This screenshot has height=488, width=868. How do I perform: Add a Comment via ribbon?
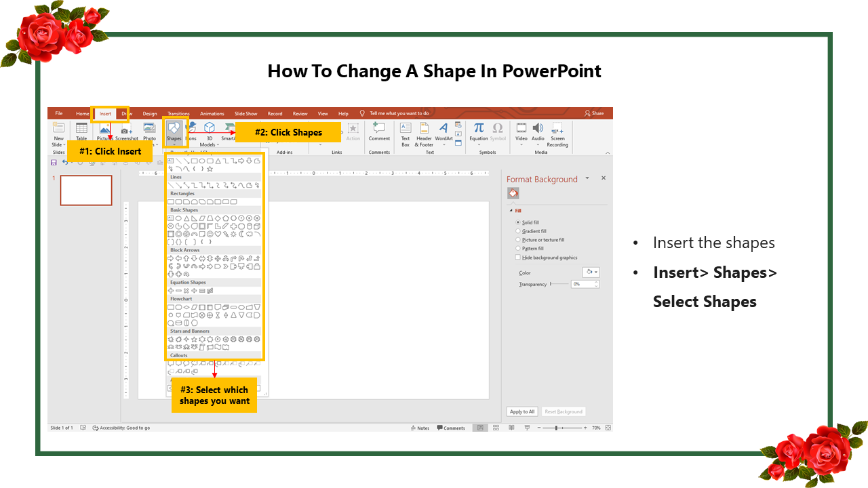pyautogui.click(x=379, y=131)
